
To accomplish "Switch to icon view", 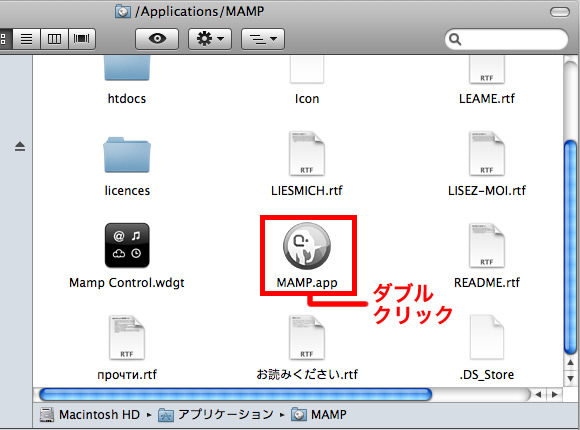I will pos(6,39).
